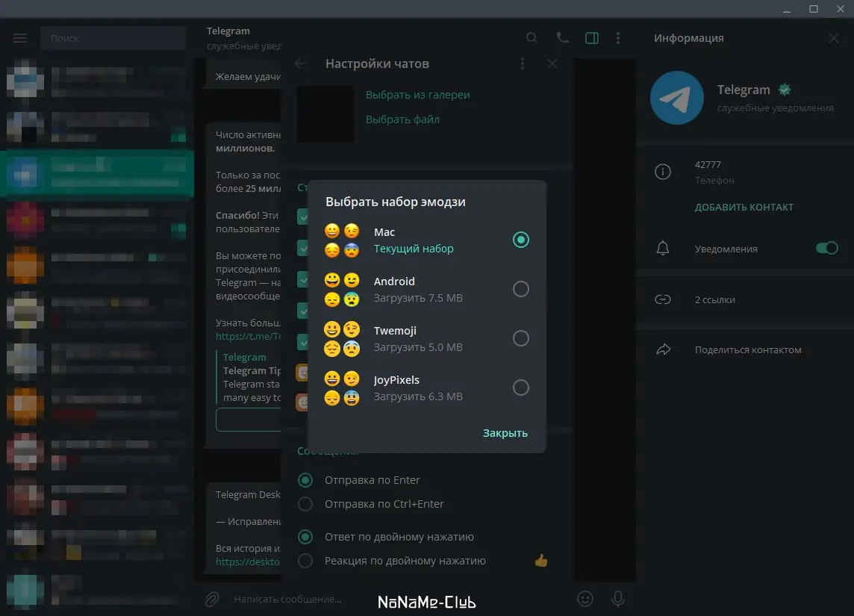854x616 pixels.
Task: Click the info circle icon beside 42777
Action: (663, 172)
